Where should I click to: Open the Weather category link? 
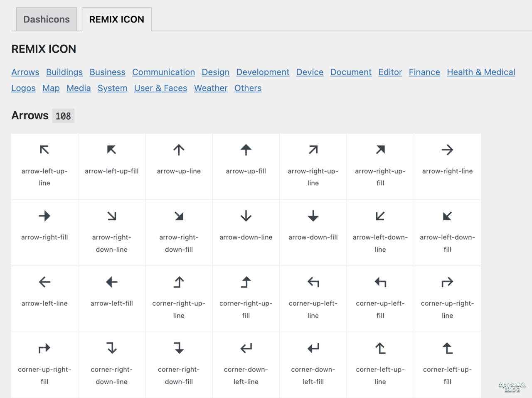tap(211, 88)
